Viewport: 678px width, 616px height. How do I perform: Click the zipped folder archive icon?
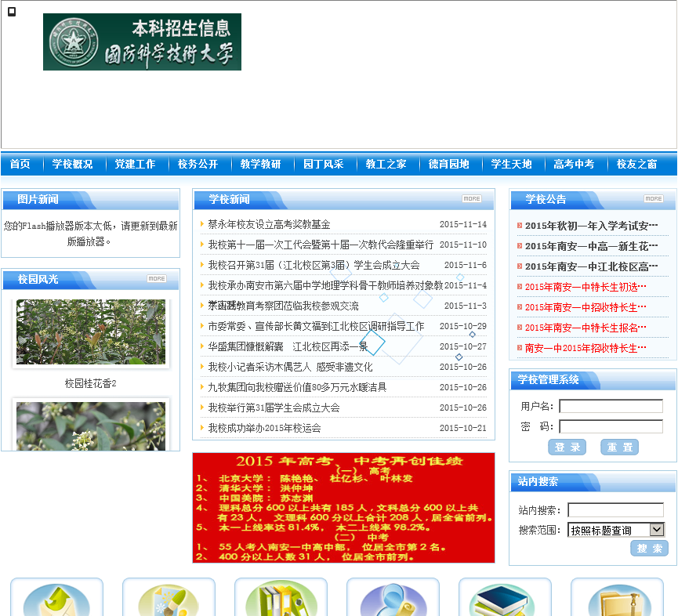pyautogui.click(x=617, y=600)
